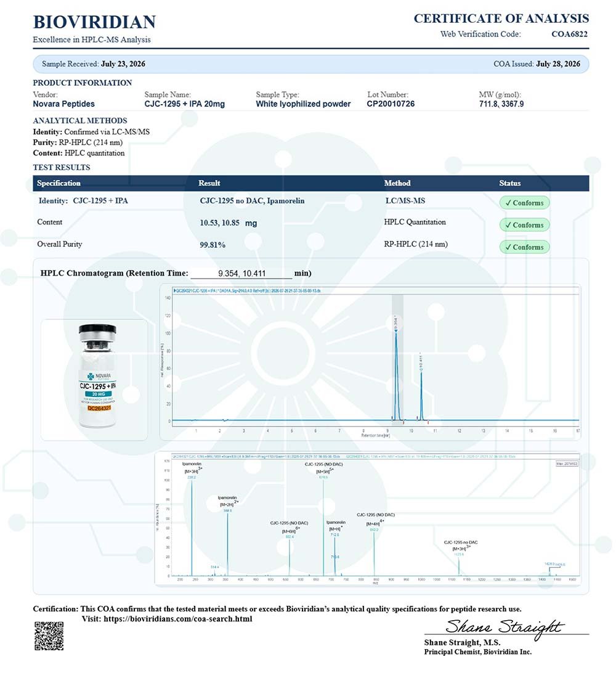Screen dimensions: 616x699
Task: Click the Conforms badge for Content
Action: click(x=524, y=225)
